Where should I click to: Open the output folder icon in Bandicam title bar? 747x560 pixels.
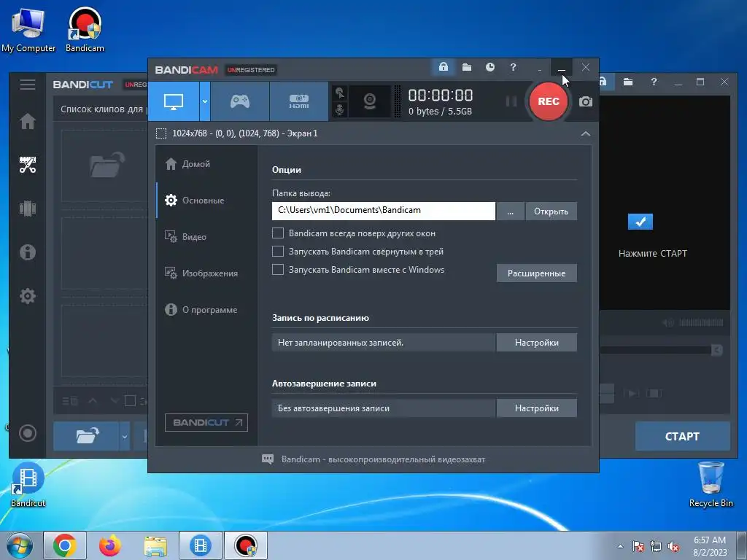pos(467,67)
